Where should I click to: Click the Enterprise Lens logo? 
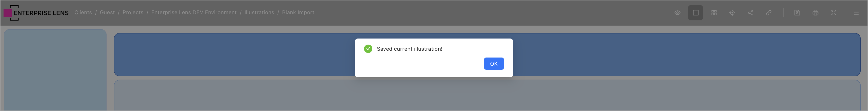[36, 13]
